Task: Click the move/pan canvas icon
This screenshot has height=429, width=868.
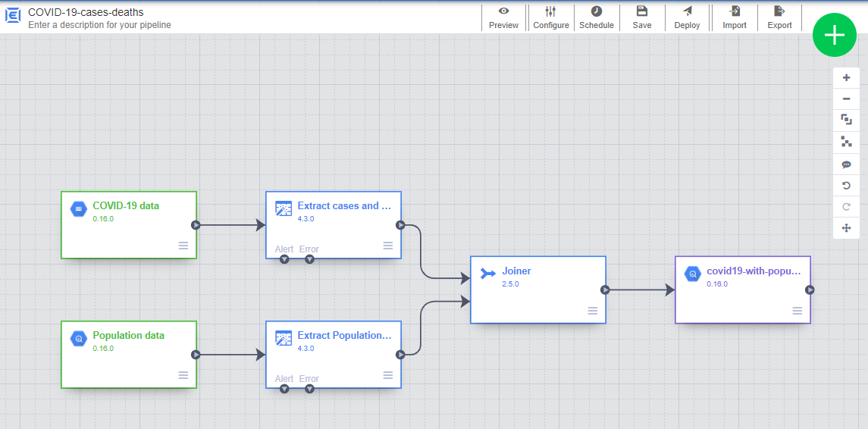Action: 846,228
